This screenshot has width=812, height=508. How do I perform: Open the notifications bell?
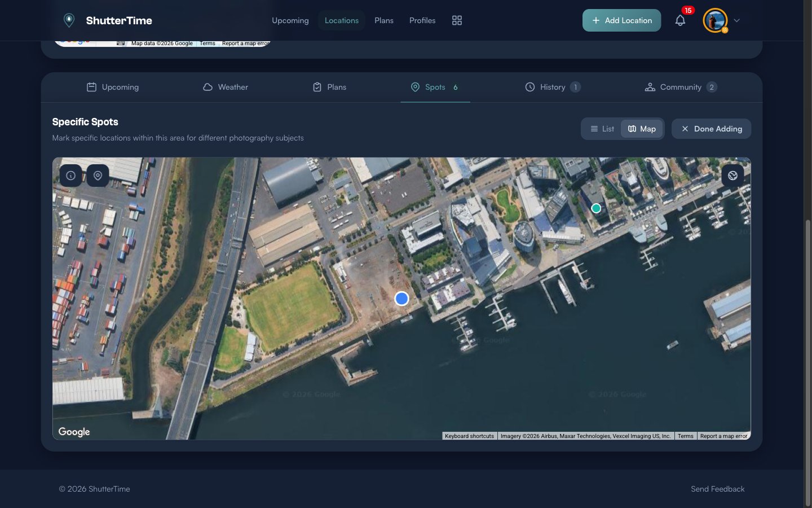[x=680, y=20]
